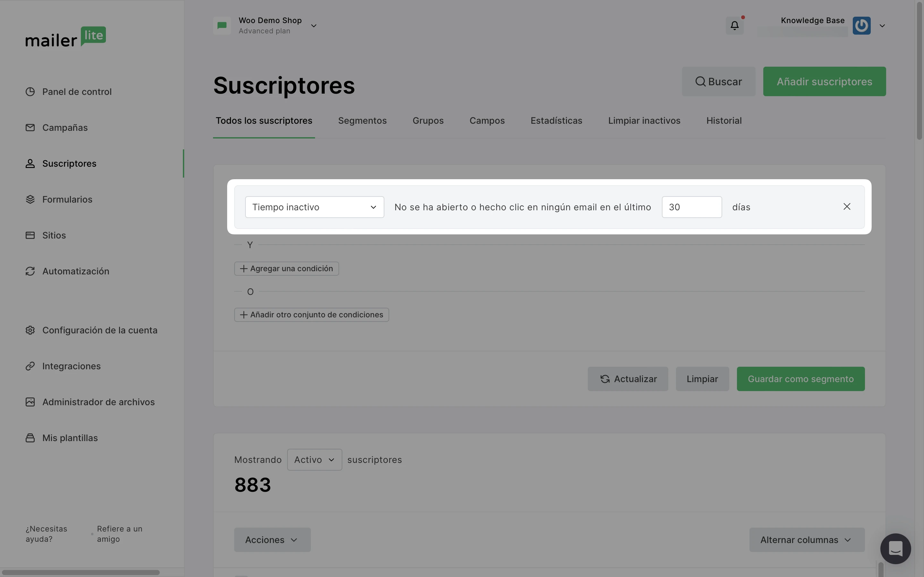Expand the Acciones dropdown menu
Image resolution: width=924 pixels, height=577 pixels.
(272, 540)
